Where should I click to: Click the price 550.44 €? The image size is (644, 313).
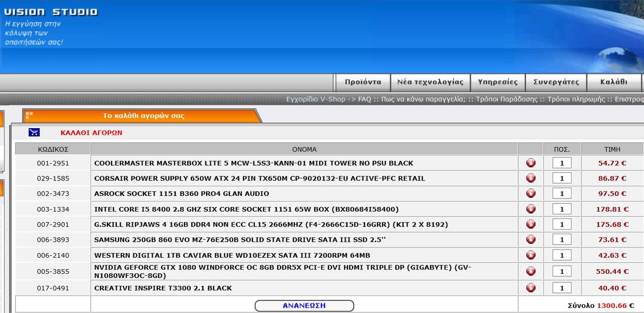612,271
